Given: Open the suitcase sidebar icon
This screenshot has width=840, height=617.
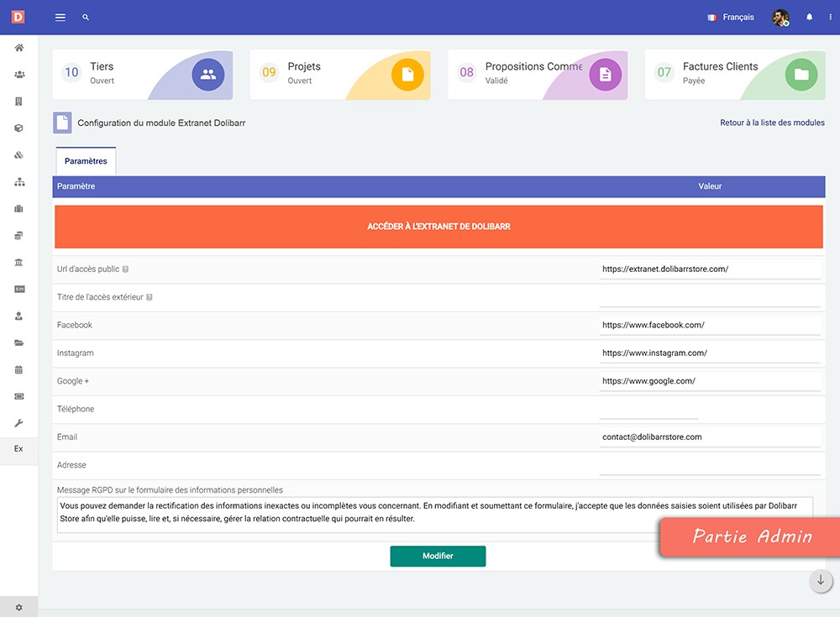Looking at the screenshot, I should tap(18, 208).
